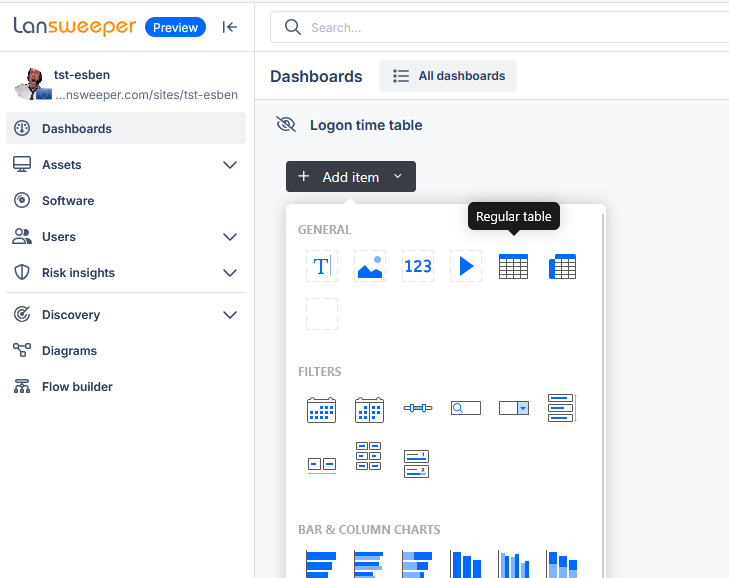
Task: Collapse the sidebar with arrow icon
Action: (x=230, y=27)
